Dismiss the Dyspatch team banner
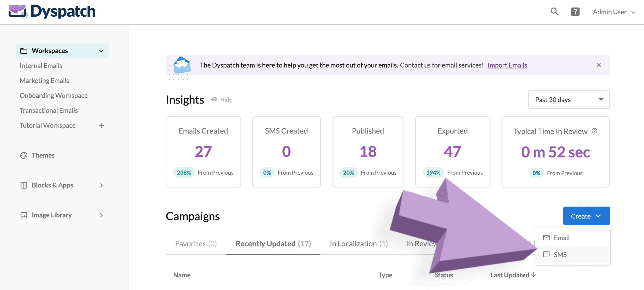This screenshot has width=644, height=290. click(599, 65)
